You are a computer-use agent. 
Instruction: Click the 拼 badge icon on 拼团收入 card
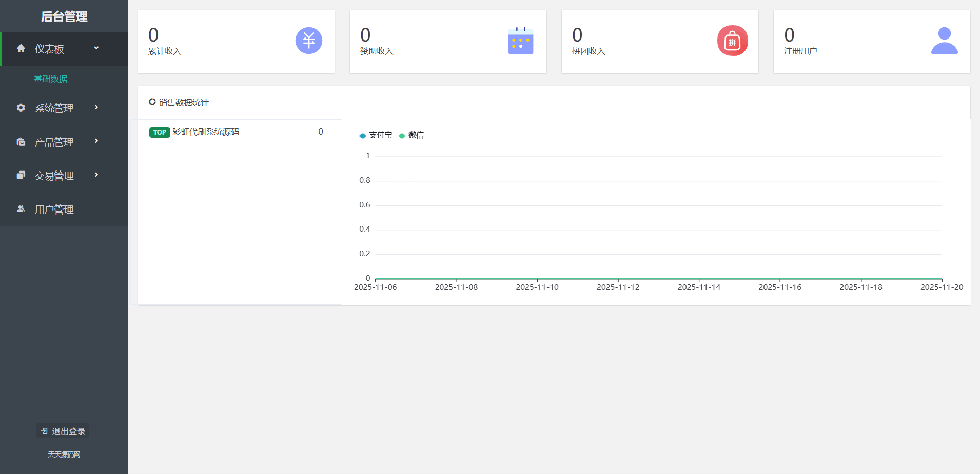[x=732, y=41]
